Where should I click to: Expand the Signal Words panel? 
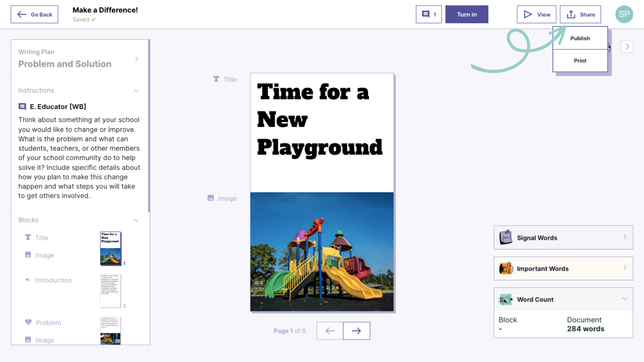click(625, 237)
